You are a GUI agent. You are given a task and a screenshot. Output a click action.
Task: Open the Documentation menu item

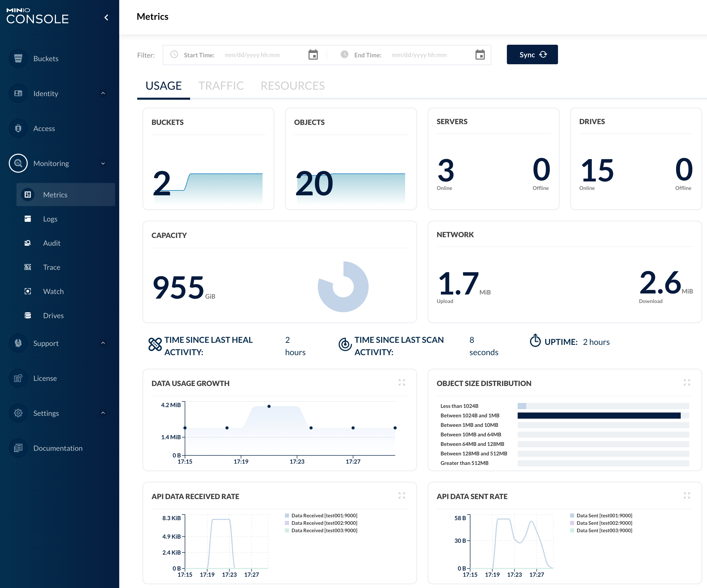click(58, 448)
